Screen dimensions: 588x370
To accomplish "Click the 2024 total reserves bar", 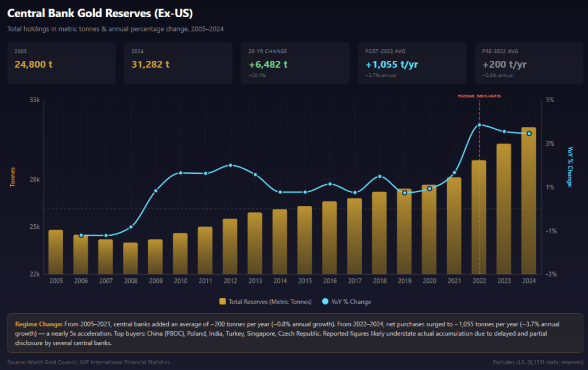I will coord(528,201).
